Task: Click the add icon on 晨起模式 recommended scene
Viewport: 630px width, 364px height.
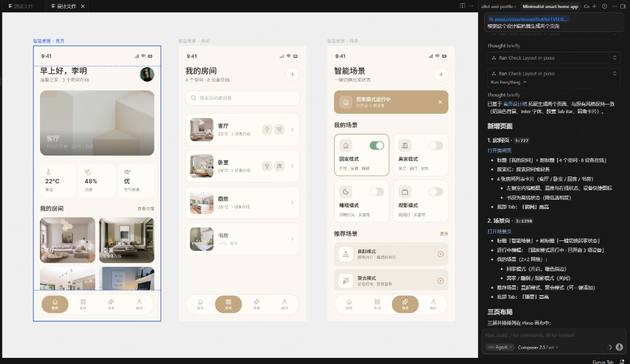Action: (x=441, y=254)
